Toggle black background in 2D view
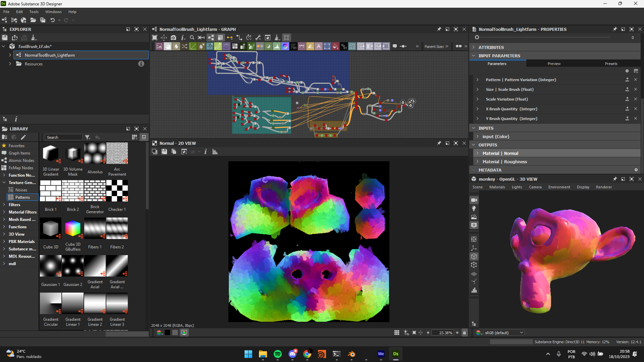This screenshot has height=362, width=644. 167,333
